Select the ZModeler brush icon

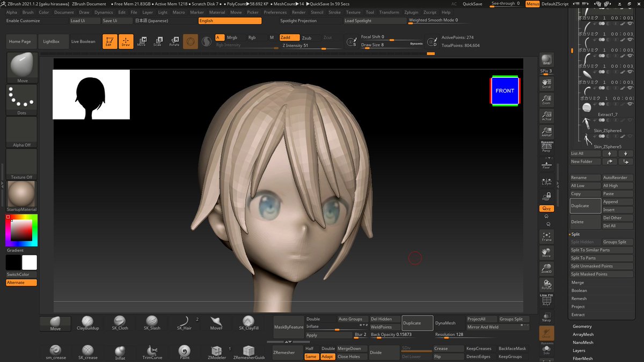[216, 352]
